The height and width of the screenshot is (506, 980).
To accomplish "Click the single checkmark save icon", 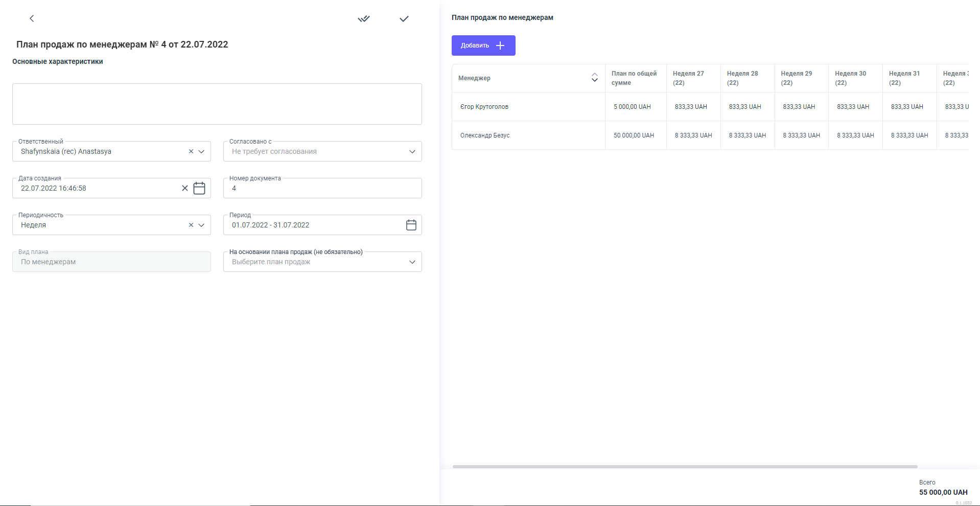I will [x=404, y=19].
